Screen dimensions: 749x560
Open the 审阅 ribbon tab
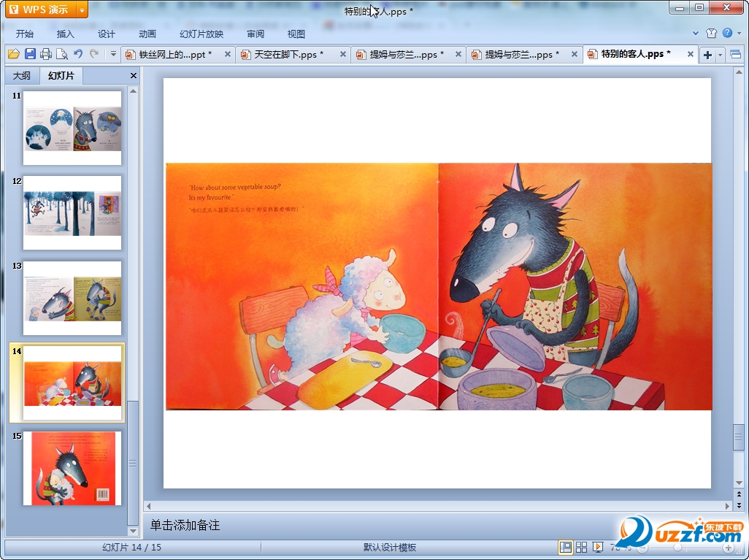click(255, 34)
